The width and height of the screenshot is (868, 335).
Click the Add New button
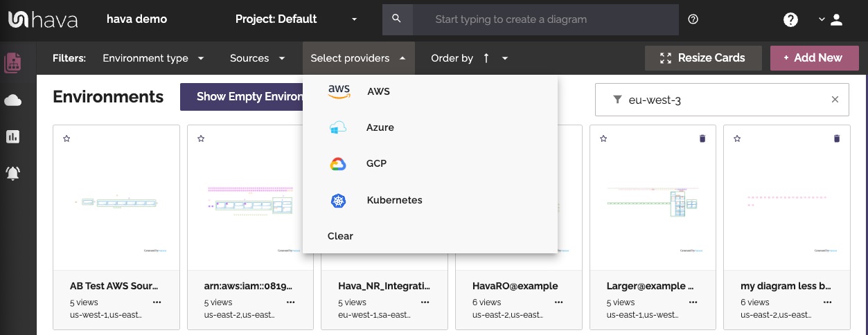(x=814, y=58)
